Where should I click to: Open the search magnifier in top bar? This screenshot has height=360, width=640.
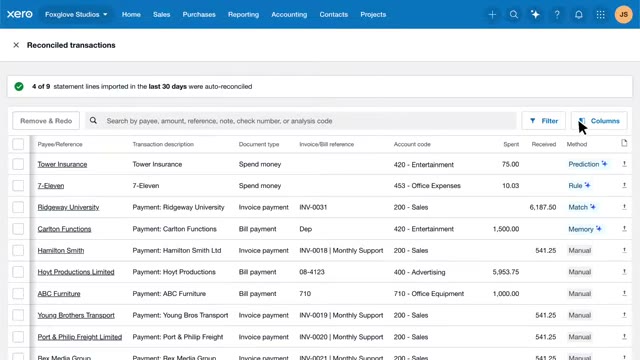513,15
